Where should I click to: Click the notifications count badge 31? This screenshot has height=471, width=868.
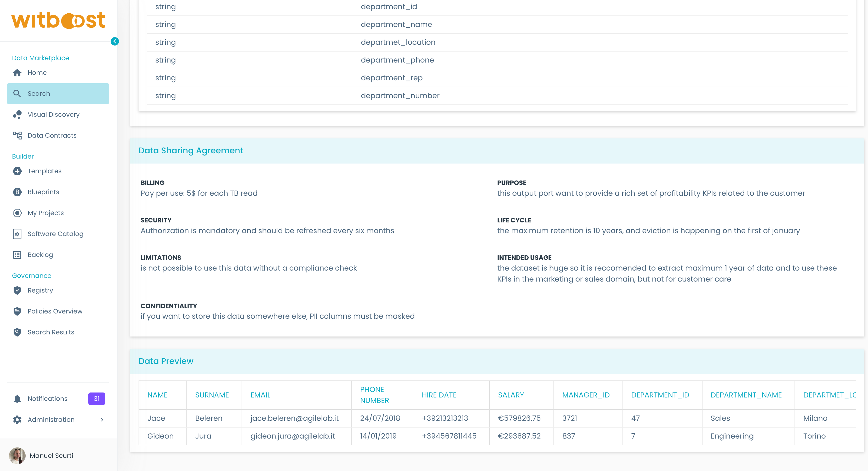click(96, 399)
